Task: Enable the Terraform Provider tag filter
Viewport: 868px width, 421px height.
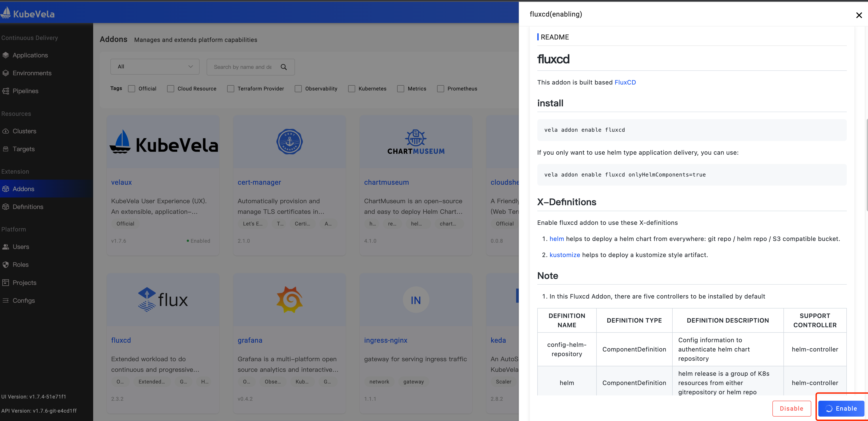Action: coord(230,88)
